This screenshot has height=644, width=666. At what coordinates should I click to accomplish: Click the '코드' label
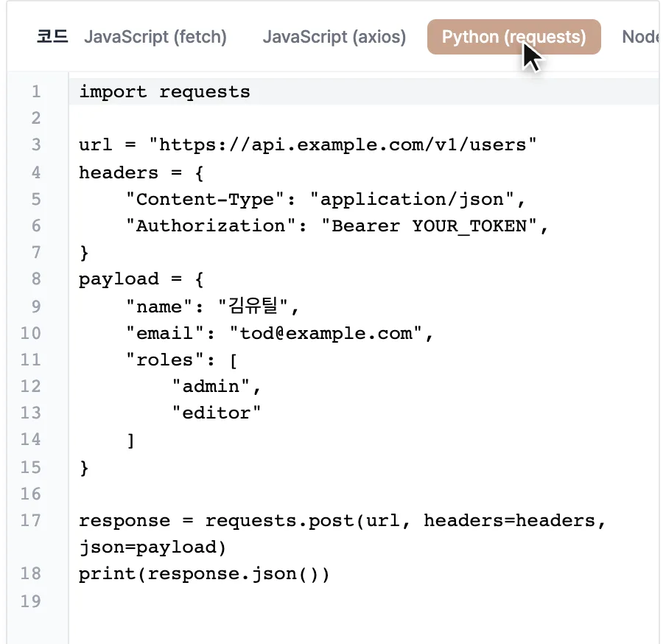(x=52, y=37)
